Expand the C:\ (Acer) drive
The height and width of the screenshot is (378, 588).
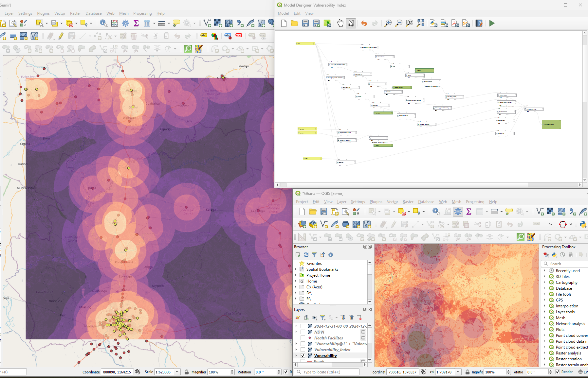coord(296,287)
